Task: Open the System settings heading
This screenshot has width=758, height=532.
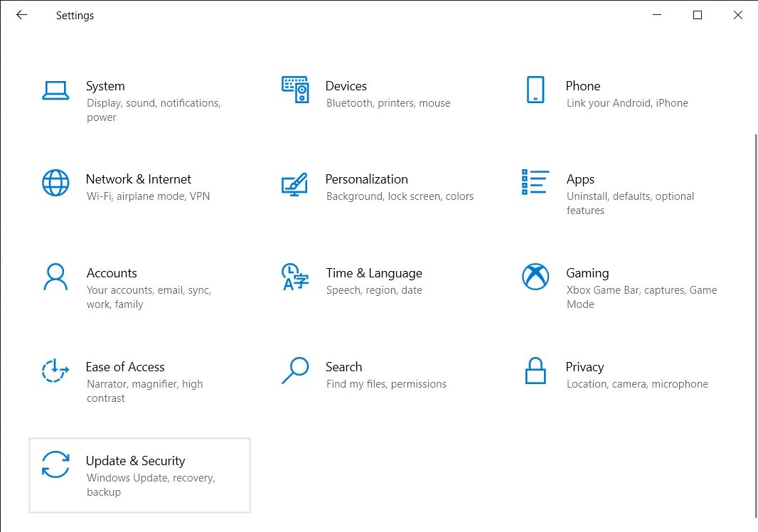Action: click(x=105, y=86)
